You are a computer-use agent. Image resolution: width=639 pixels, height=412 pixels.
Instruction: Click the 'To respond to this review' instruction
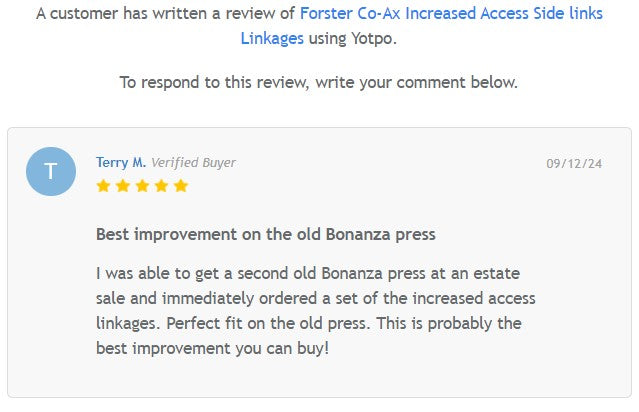click(319, 82)
